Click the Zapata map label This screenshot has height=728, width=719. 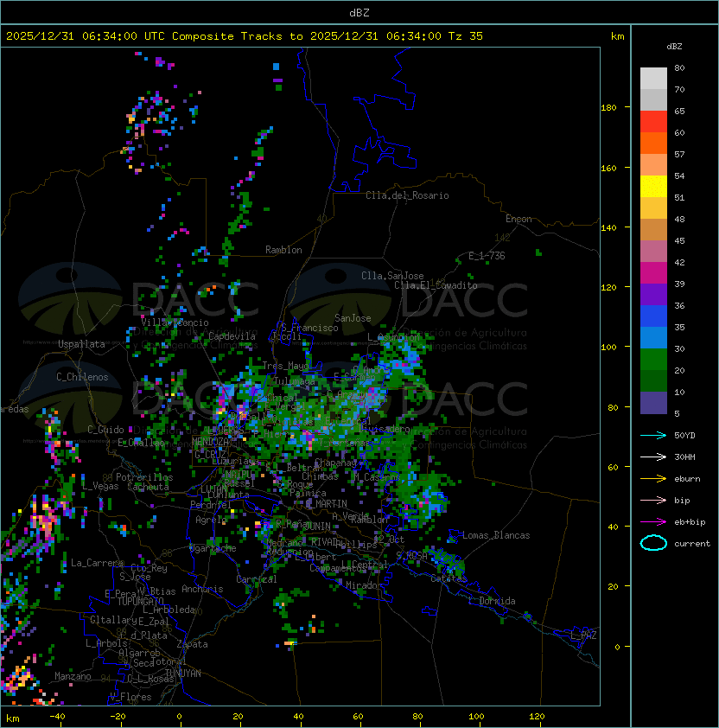click(x=192, y=644)
